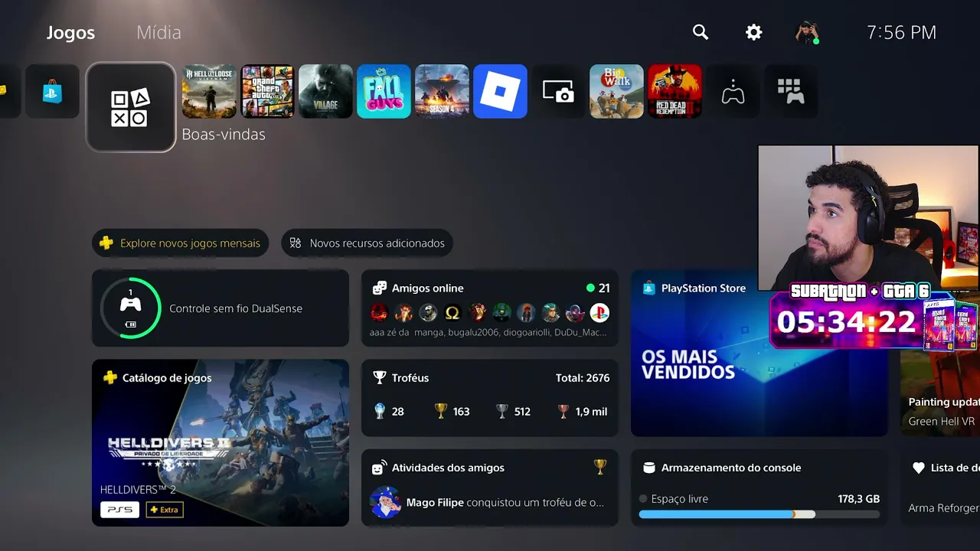This screenshot has height=551, width=980.
Task: Open the settings gear icon
Action: [x=754, y=32]
